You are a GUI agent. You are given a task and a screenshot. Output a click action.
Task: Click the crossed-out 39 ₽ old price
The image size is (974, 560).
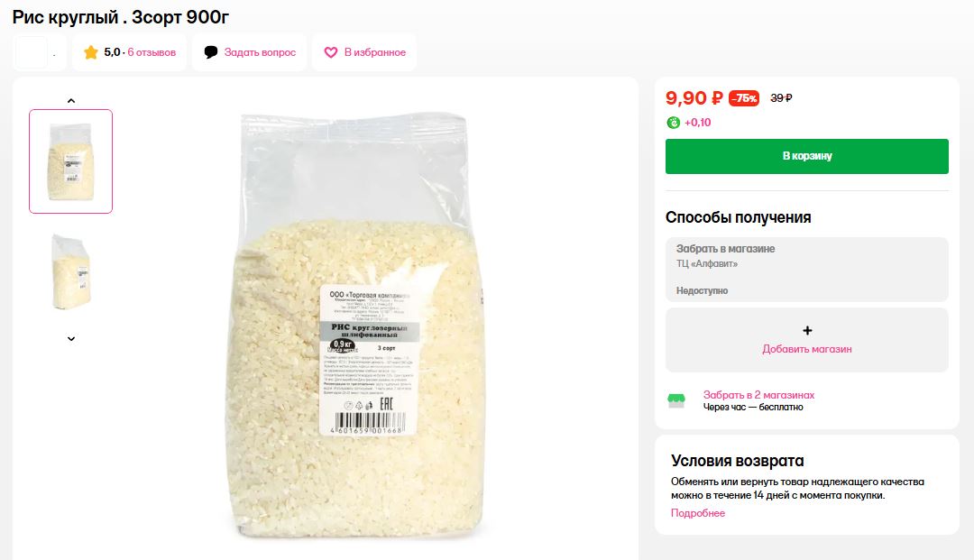click(781, 98)
